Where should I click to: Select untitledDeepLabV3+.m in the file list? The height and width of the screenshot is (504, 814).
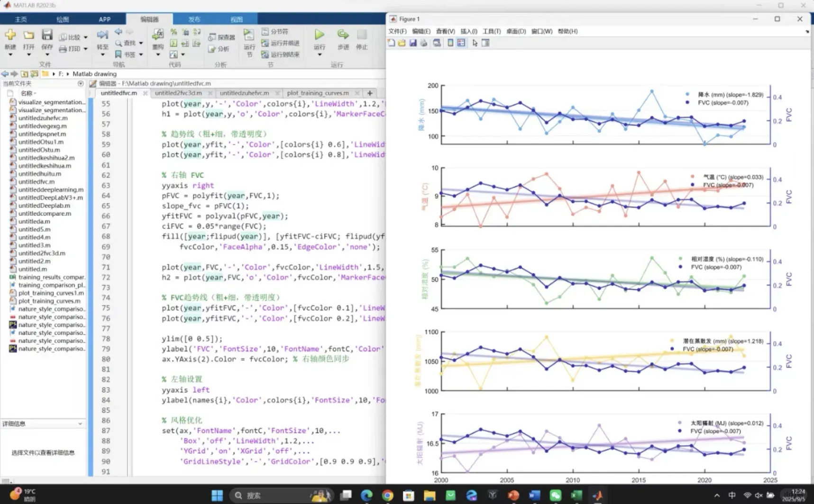(x=50, y=198)
